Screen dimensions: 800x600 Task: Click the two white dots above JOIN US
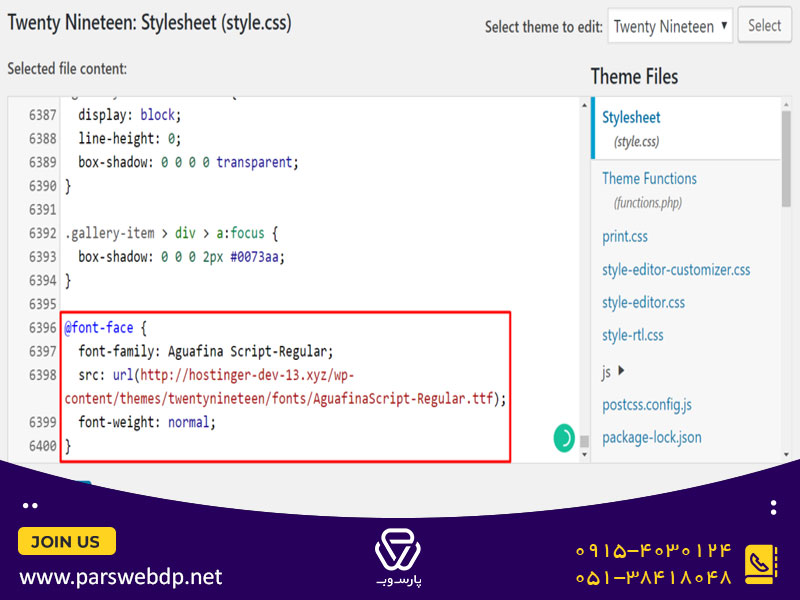30,506
